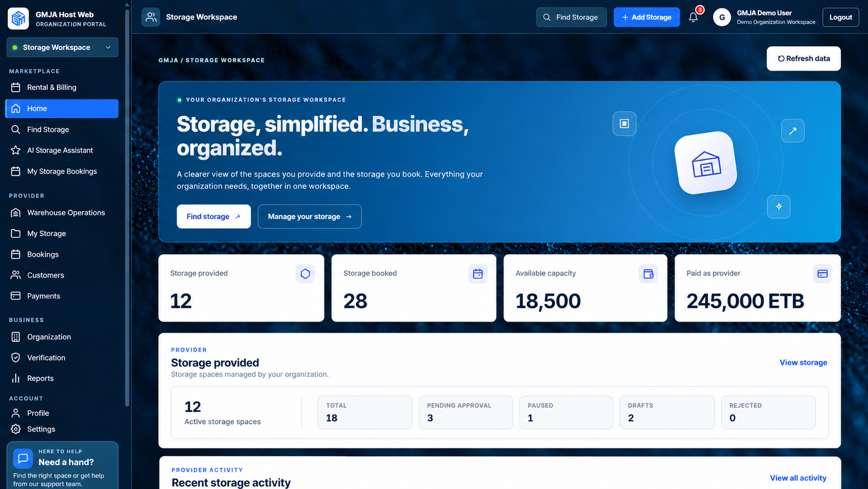868x489 pixels.
Task: Click Manage your storage button
Action: tap(309, 217)
